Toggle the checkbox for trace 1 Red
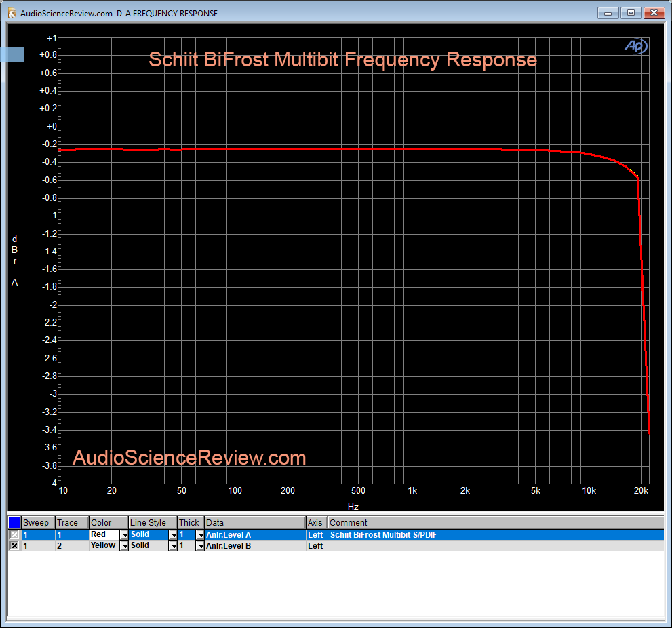 pyautogui.click(x=14, y=534)
